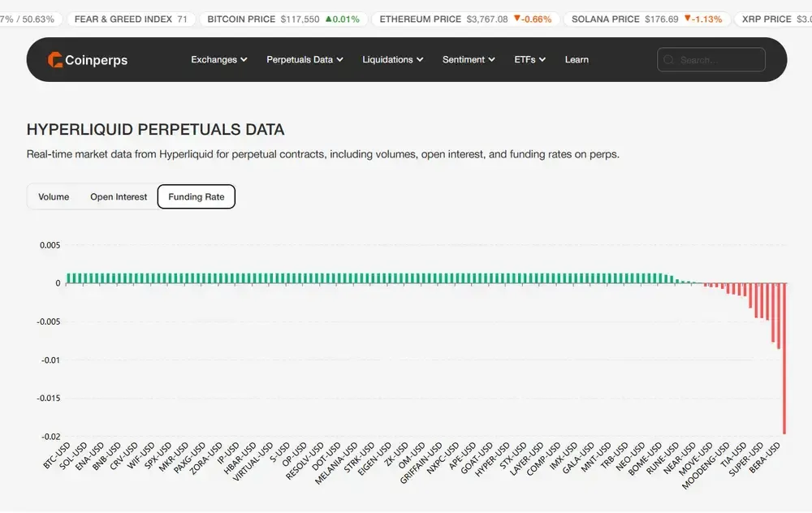Click the BTC-USD axis label
The width and height of the screenshot is (812, 513).
point(57,455)
